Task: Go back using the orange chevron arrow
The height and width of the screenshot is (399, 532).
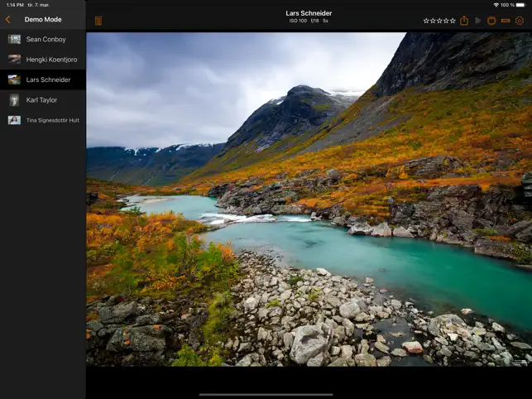Action: click(x=7, y=20)
